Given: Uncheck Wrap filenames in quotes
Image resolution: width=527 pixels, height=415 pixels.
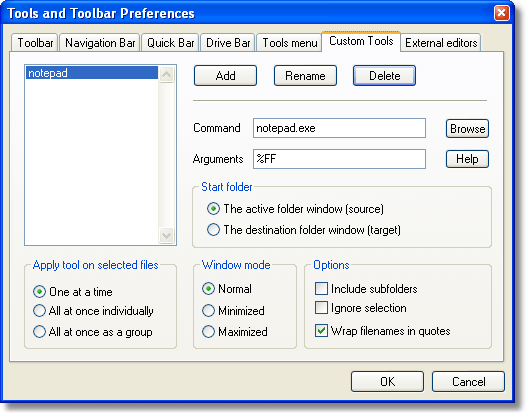Looking at the screenshot, I should [x=321, y=331].
